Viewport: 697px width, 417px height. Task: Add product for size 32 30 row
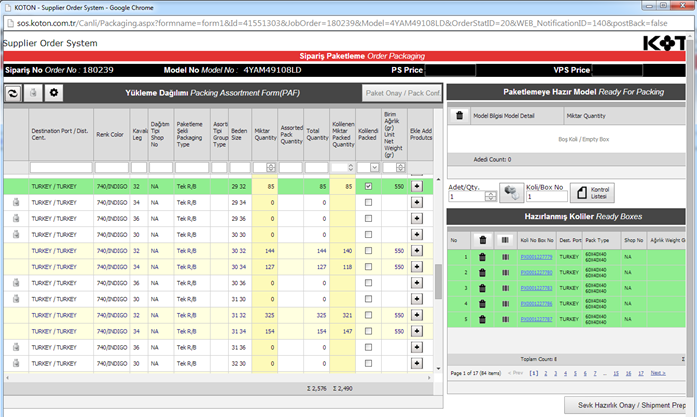tap(417, 364)
